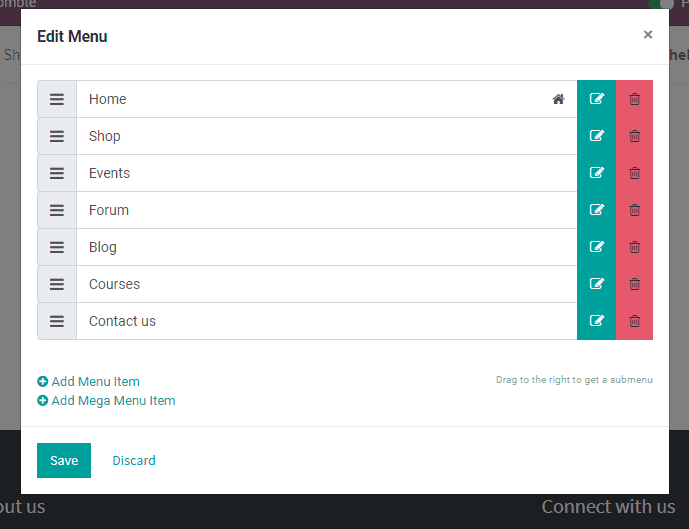Edit the Contact us menu item
The width and height of the screenshot is (689, 529).
point(596,321)
